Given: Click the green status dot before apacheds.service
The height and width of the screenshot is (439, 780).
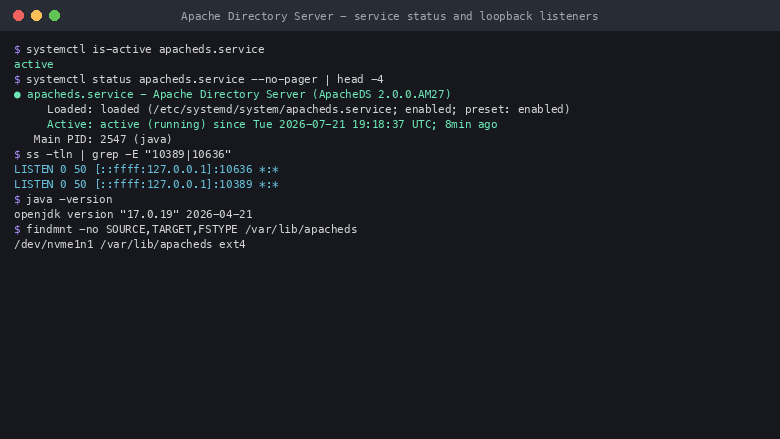Looking at the screenshot, I should click(17, 95).
